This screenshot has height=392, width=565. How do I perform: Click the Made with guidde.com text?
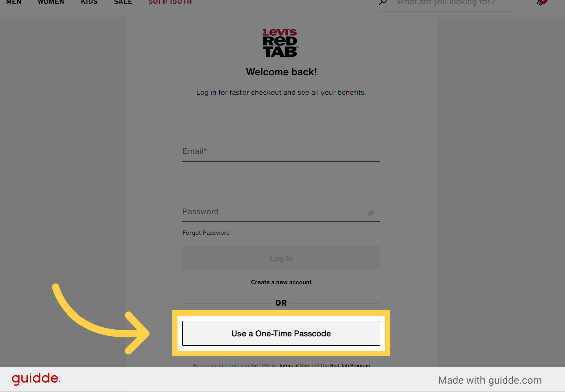point(490,380)
